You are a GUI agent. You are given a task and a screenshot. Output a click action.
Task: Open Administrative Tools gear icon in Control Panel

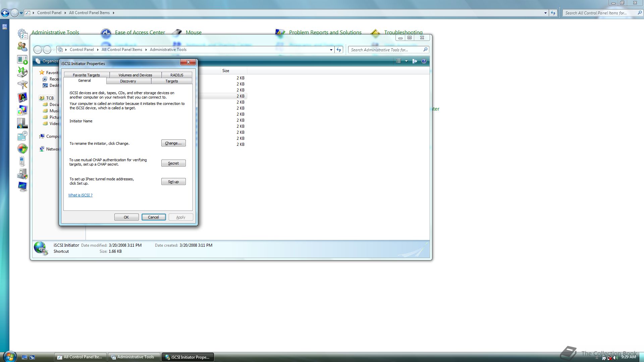click(22, 34)
